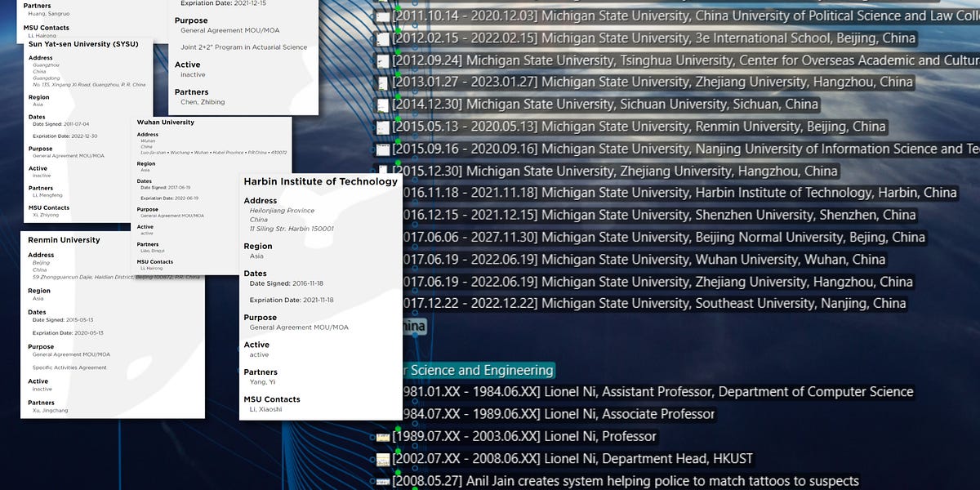Open the Lionel Ni, Assistant Professor entry
Viewport: 980px width, 490px height.
click(x=657, y=392)
